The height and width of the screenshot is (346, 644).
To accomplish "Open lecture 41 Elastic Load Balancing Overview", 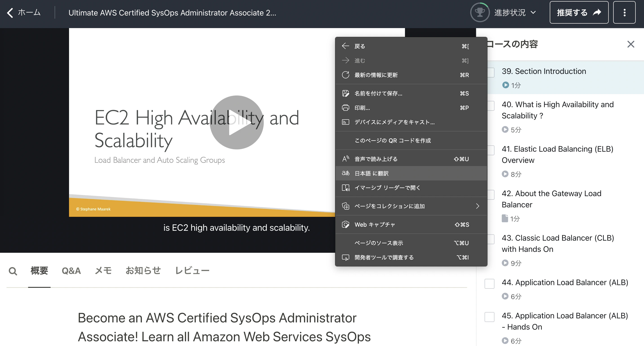I will point(557,154).
